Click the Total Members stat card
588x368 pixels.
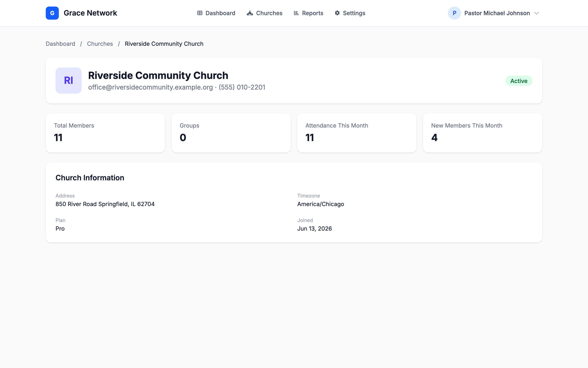coord(105,133)
